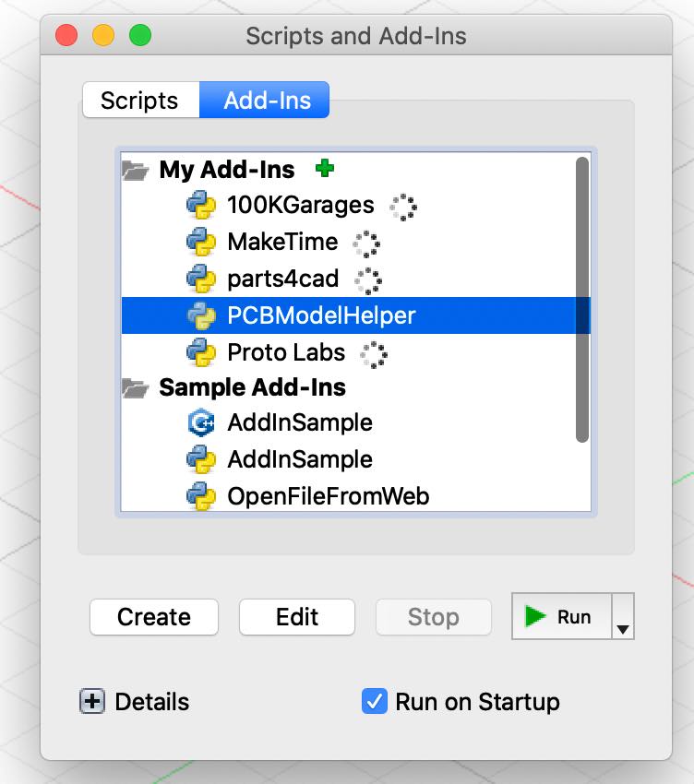Switch to the Scripts tab

(x=140, y=100)
